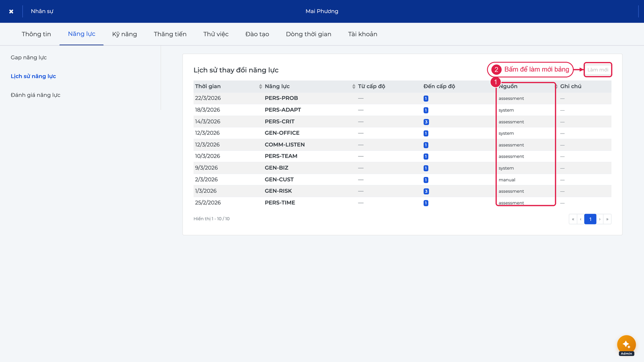Sort table by Nguồn column arrows
This screenshot has width=644, height=362.
(x=556, y=86)
